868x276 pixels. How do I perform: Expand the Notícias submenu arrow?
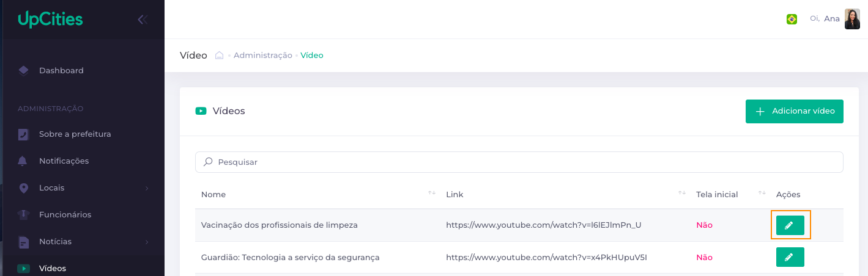pyautogui.click(x=147, y=242)
